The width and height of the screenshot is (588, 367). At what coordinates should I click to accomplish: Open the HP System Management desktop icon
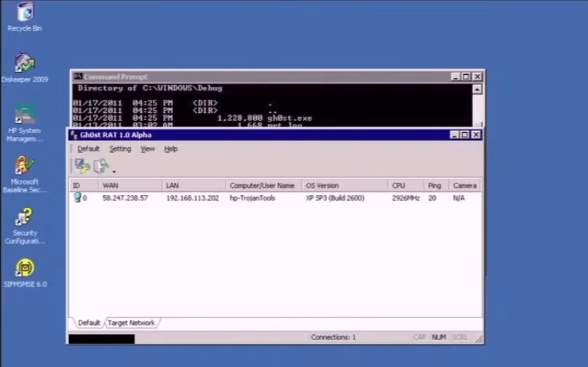(x=25, y=124)
